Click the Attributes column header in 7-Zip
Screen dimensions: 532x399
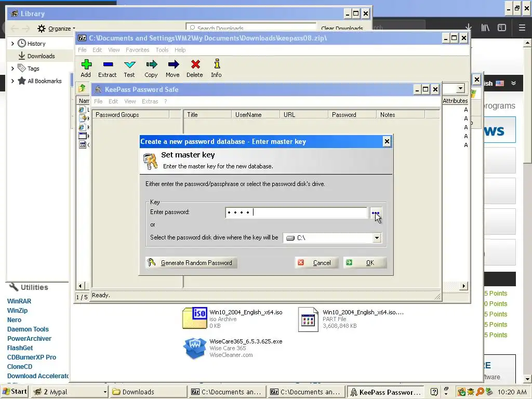[x=455, y=101]
